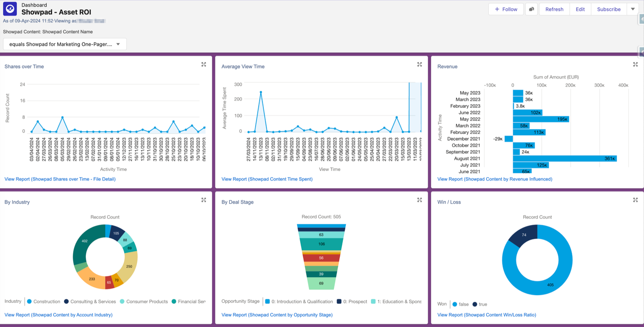Image resolution: width=644 pixels, height=327 pixels.
Task: Expand the By Industry widget
Action: pos(204,200)
